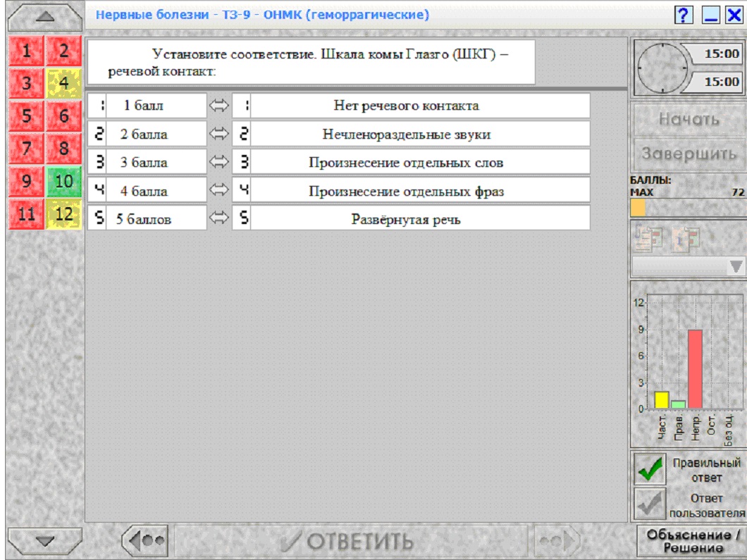
Task: Click the first document notes icon
Action: pyautogui.click(x=648, y=238)
